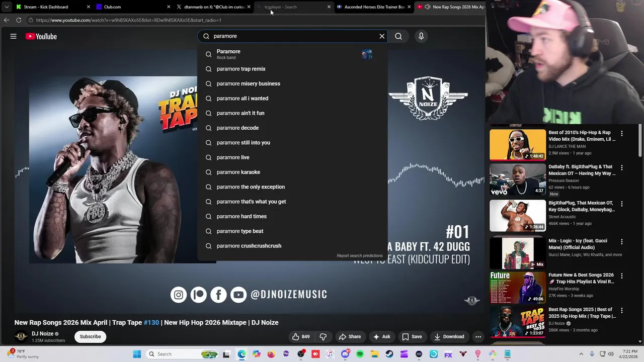The height and width of the screenshot is (362, 644).
Task: Subscribe to DJ Noize
Action: click(91, 337)
